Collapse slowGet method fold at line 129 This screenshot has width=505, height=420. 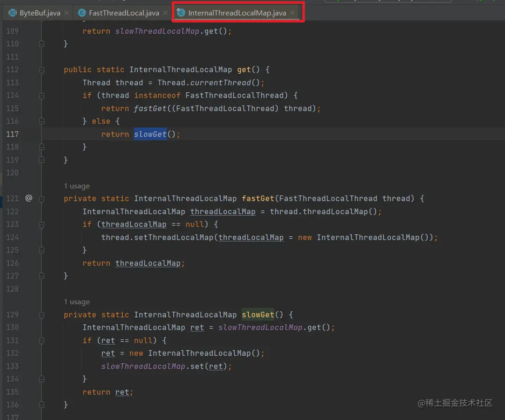click(42, 315)
